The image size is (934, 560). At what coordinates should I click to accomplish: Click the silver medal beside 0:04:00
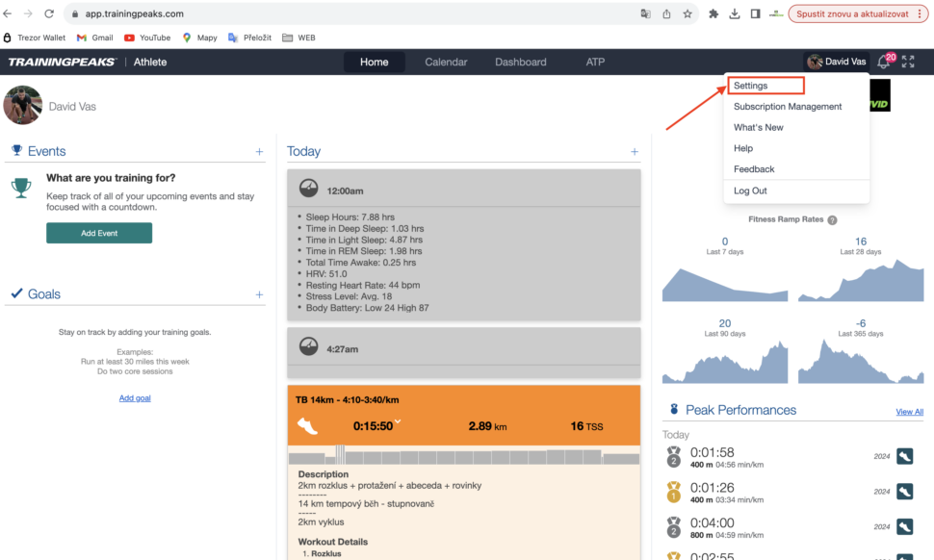pyautogui.click(x=674, y=527)
